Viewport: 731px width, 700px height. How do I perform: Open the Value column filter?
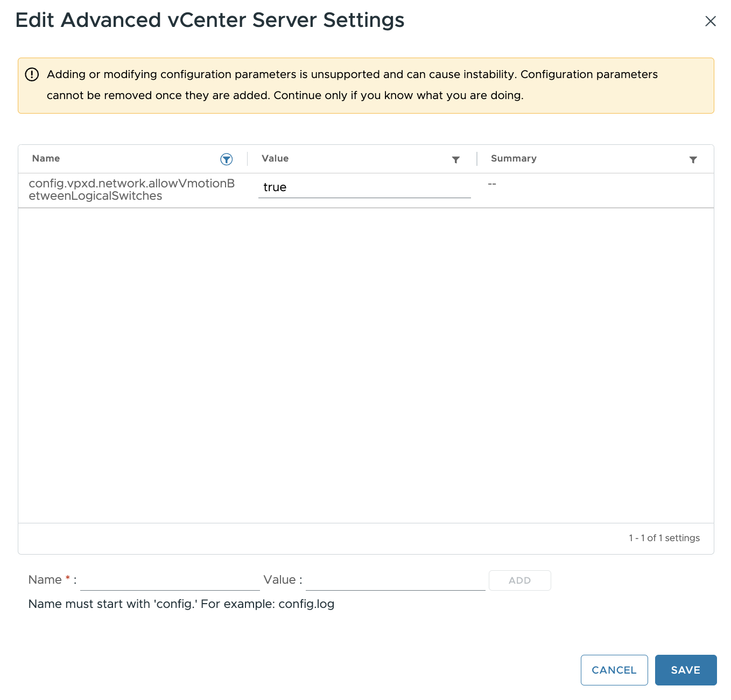[455, 159]
